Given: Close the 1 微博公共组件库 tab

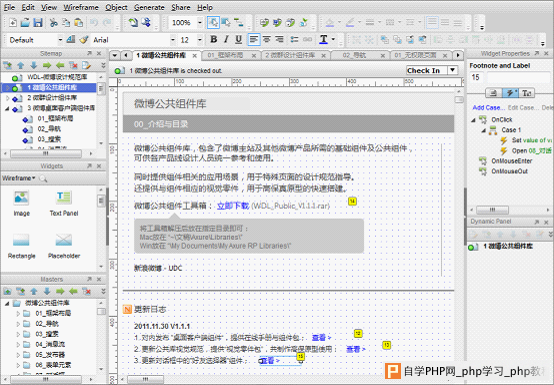Looking at the screenshot, I should (x=195, y=56).
